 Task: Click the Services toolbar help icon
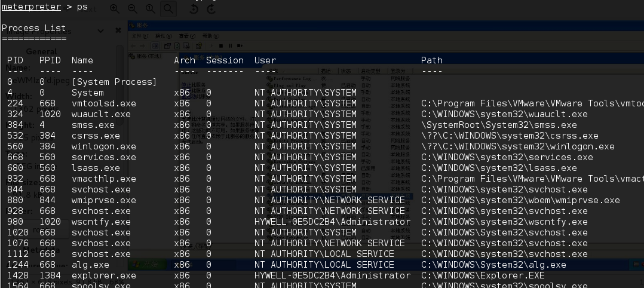[199, 45]
